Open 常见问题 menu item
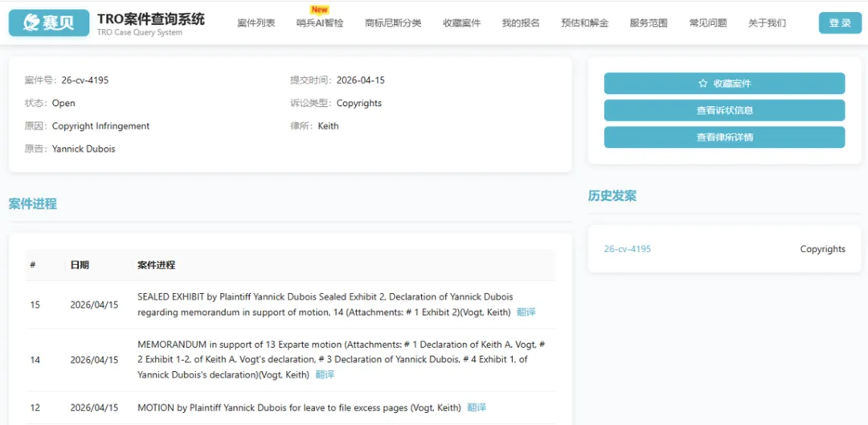This screenshot has width=868, height=425. click(708, 23)
